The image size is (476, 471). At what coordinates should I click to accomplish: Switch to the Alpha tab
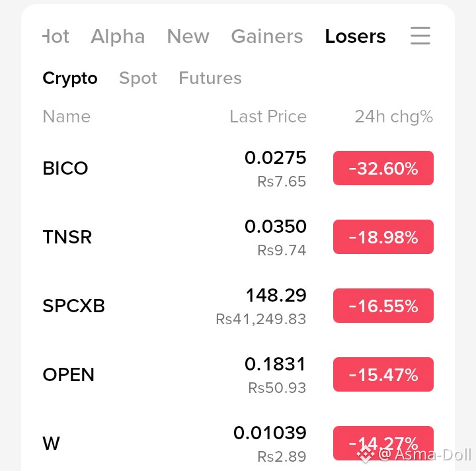click(x=118, y=36)
